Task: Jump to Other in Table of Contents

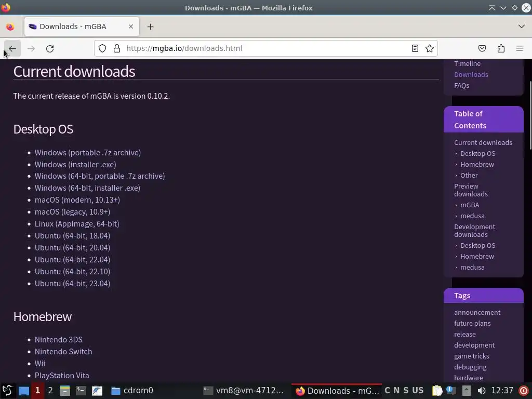Action: point(469,176)
